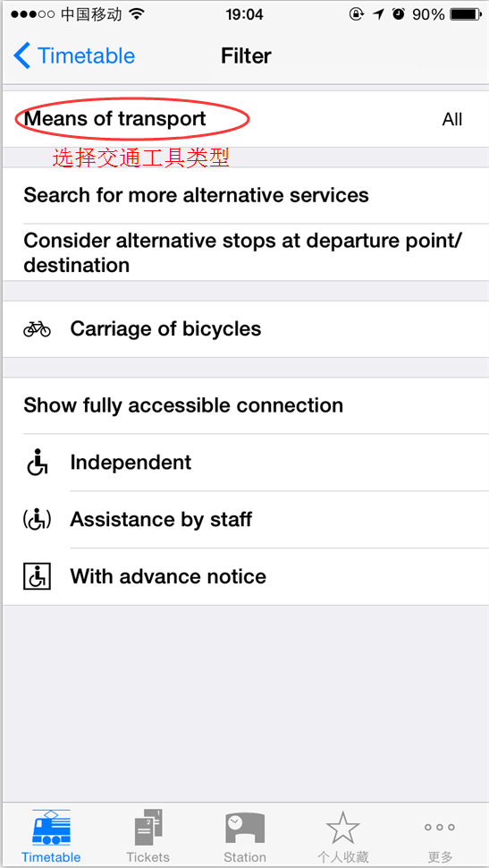Change the All transport value

click(x=452, y=120)
